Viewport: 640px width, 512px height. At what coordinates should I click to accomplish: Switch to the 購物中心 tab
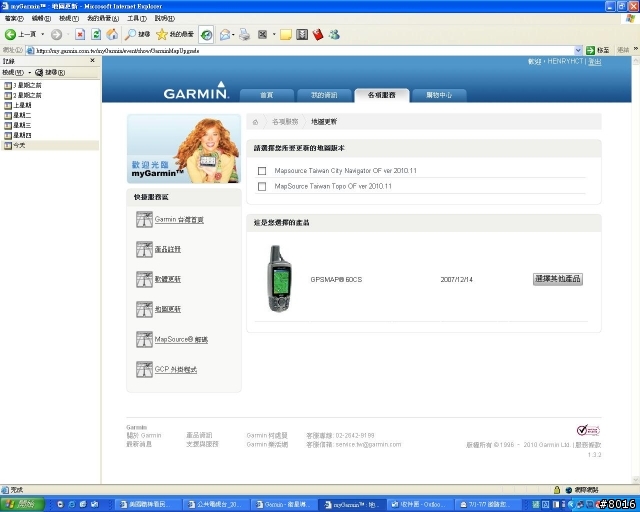(439, 95)
